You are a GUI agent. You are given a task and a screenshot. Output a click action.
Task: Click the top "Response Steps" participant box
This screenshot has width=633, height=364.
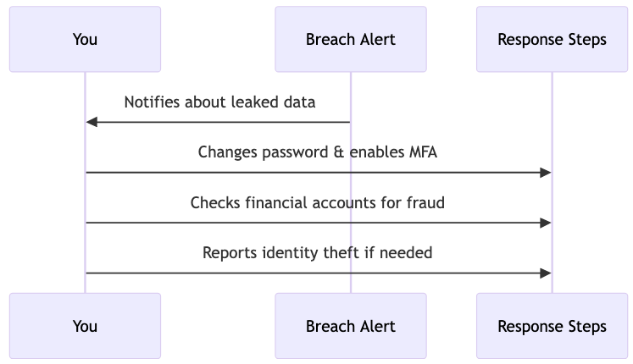552,39
